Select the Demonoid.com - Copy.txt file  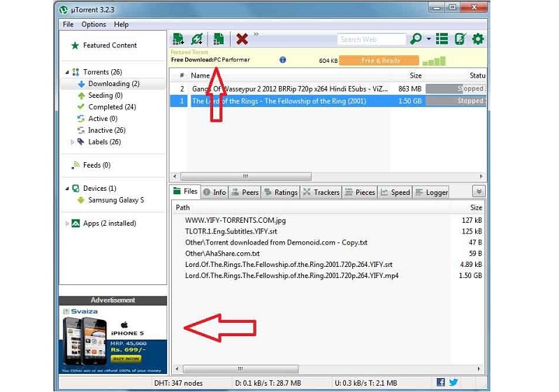pyautogui.click(x=276, y=242)
